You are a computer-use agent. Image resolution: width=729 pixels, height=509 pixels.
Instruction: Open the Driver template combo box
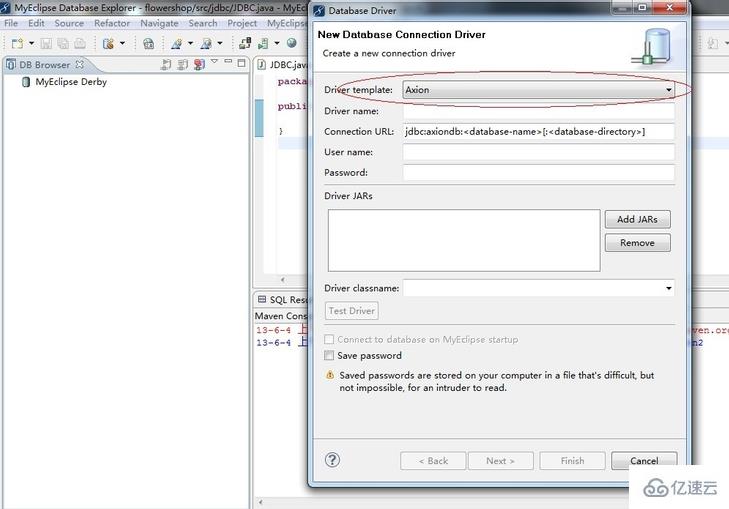(x=538, y=90)
